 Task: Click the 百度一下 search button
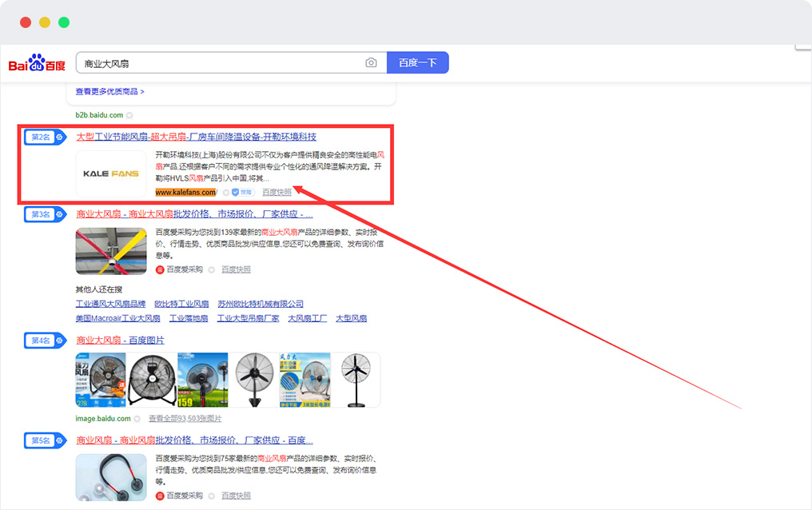pyautogui.click(x=417, y=62)
